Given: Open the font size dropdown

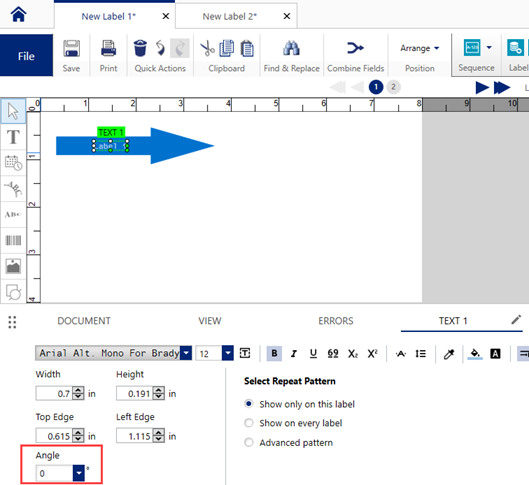Looking at the screenshot, I should pyautogui.click(x=228, y=353).
